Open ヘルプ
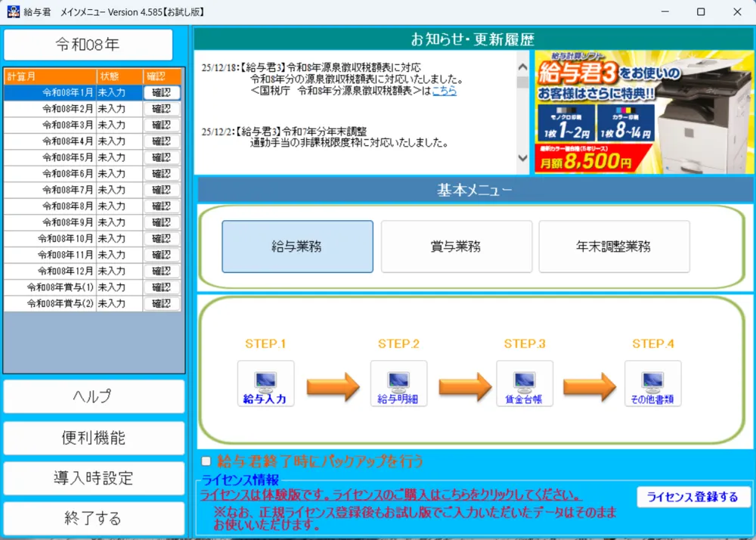The image size is (756, 540). (93, 396)
